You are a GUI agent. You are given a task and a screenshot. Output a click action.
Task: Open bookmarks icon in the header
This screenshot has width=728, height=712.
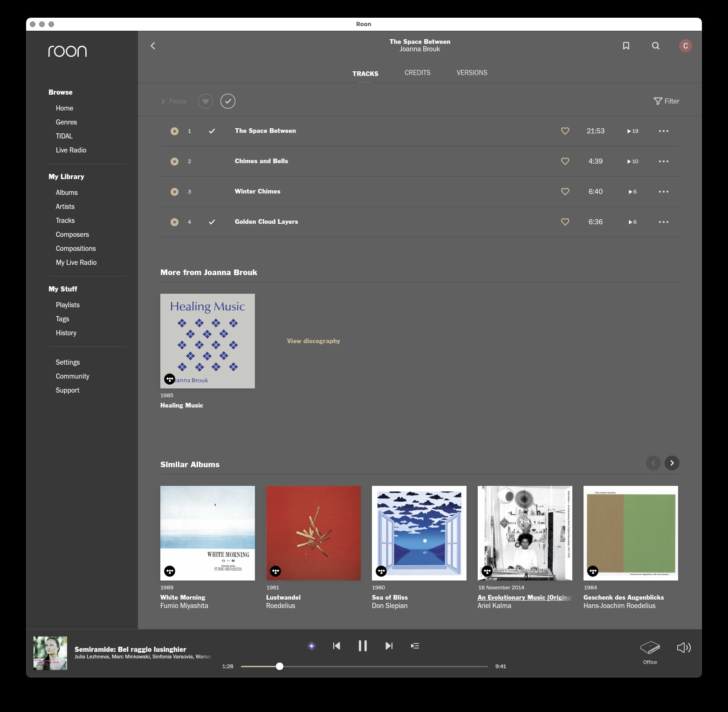coord(626,46)
